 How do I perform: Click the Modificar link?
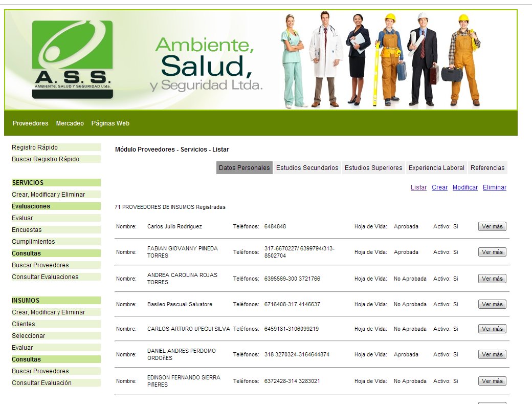[x=465, y=187]
